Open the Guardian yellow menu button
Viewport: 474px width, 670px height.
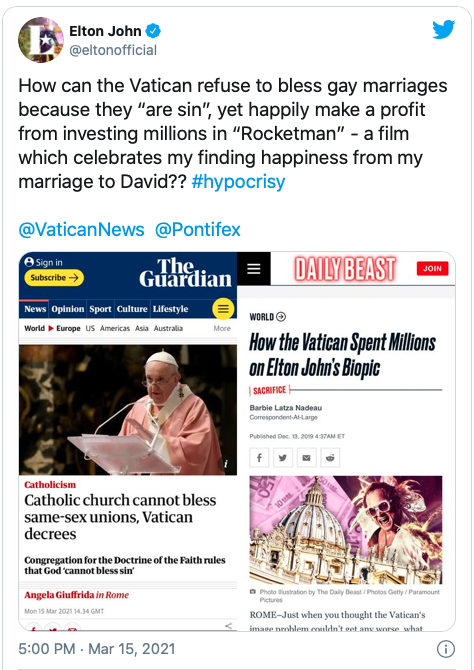click(223, 309)
